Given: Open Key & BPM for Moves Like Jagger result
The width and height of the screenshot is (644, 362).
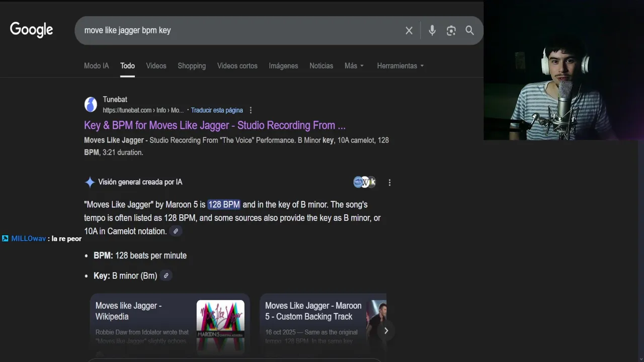Looking at the screenshot, I should tap(215, 125).
